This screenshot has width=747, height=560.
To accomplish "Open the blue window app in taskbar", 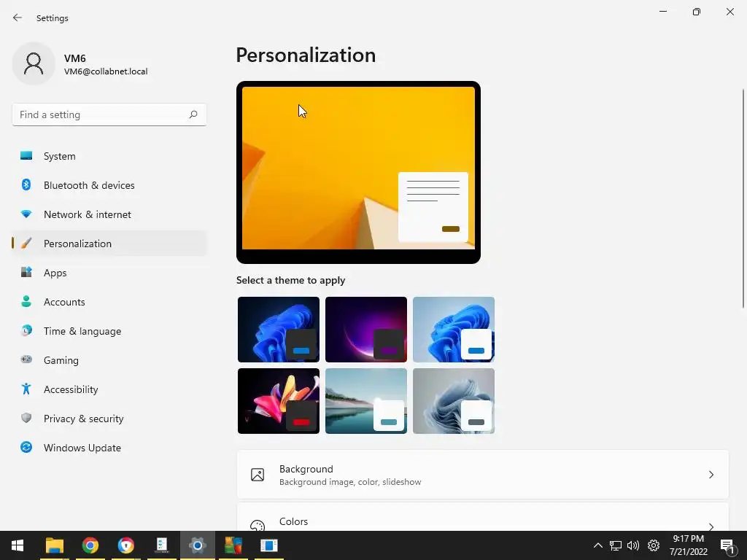I will pyautogui.click(x=269, y=545).
